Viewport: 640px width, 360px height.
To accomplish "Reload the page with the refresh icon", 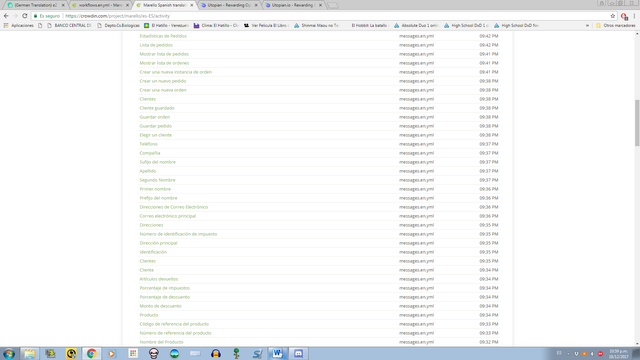I will (x=25, y=16).
